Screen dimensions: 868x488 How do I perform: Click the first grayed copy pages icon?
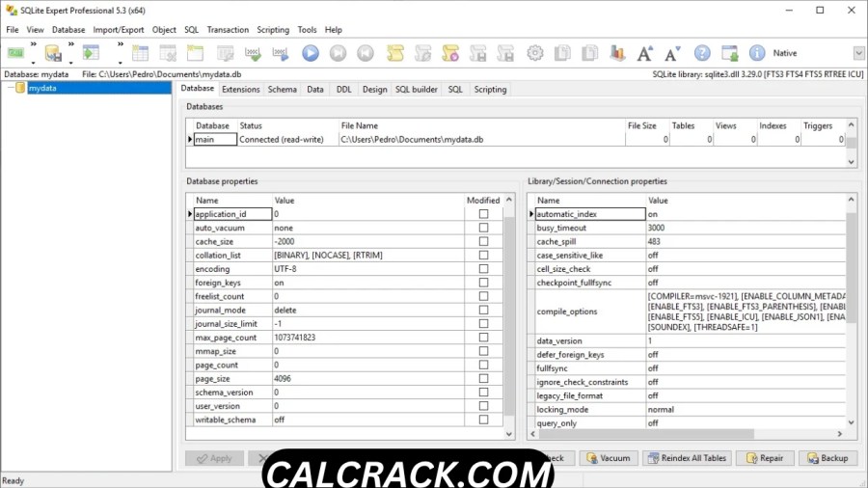[562, 53]
